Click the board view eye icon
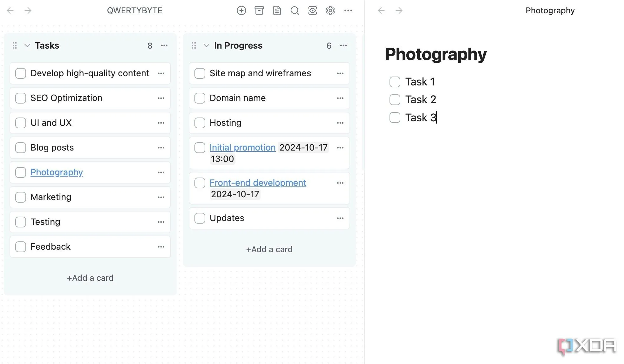Image resolution: width=624 pixels, height=364 pixels. click(312, 10)
